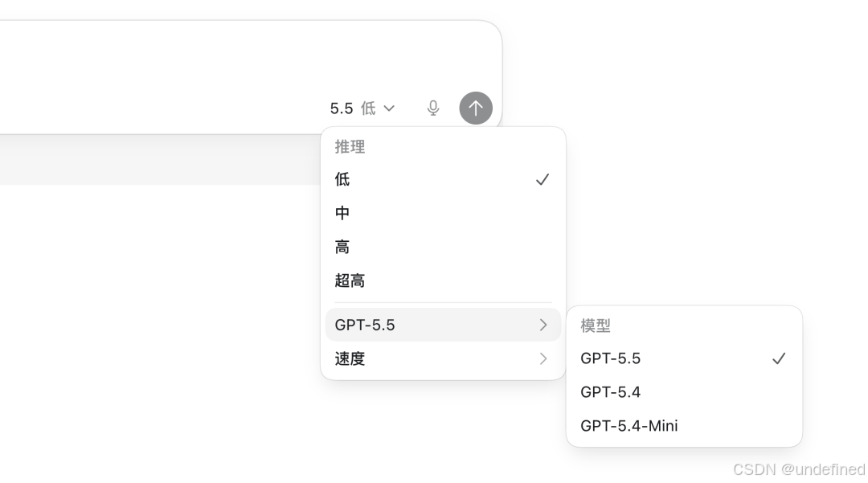Click the microphone voice input icon
This screenshot has width=868, height=483.
(433, 108)
